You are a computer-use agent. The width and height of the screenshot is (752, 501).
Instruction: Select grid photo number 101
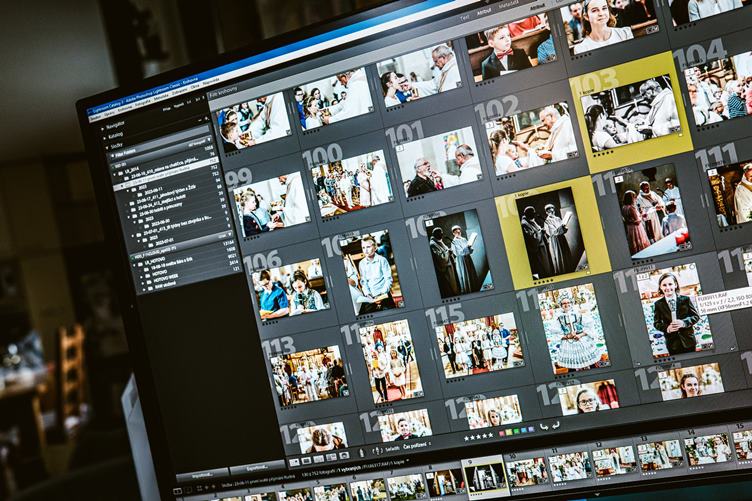pos(439,163)
